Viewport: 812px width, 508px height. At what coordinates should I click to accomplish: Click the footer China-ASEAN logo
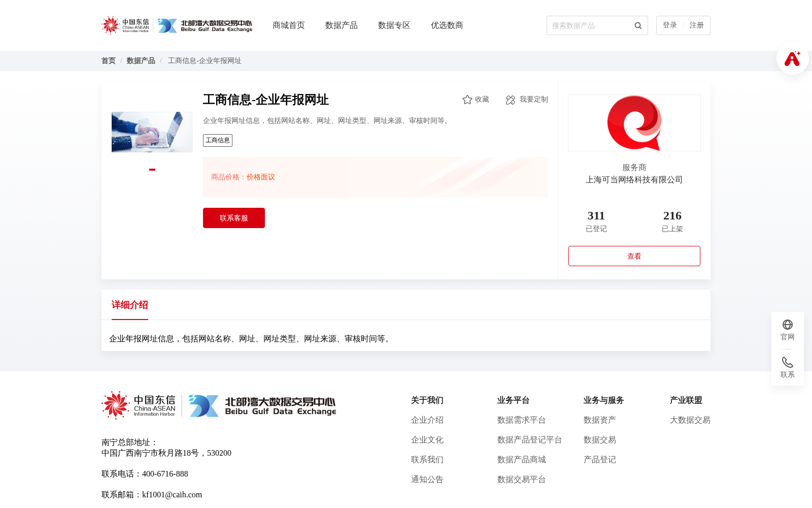(139, 405)
